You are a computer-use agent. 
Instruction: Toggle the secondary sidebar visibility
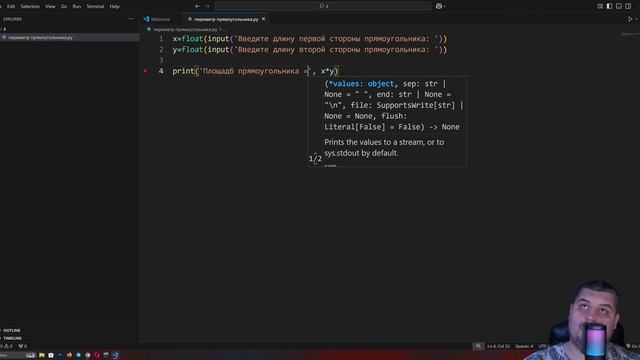coord(628,6)
